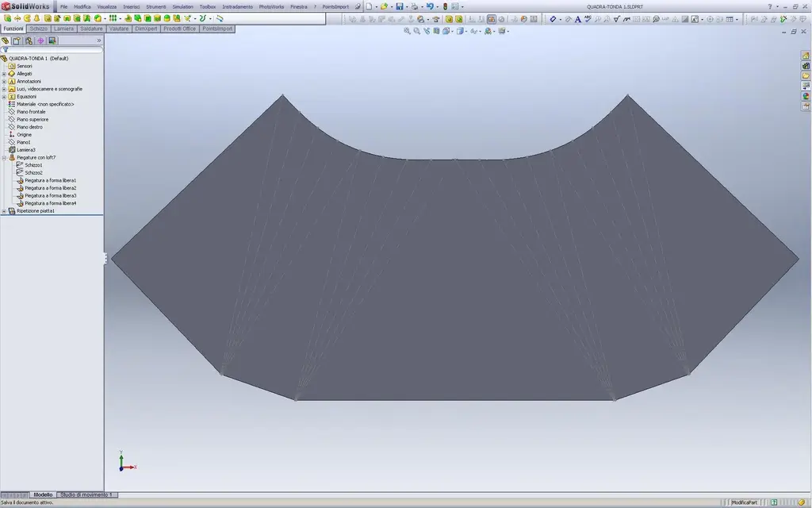Open the ConfigurationManager tab icon
This screenshot has height=508, width=812.
[29, 40]
